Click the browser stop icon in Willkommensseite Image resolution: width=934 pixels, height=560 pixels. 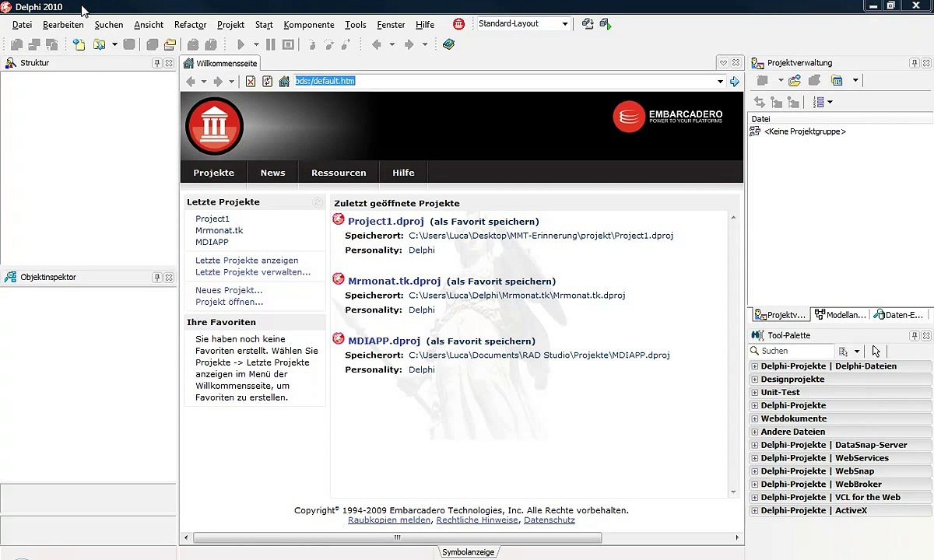[x=251, y=81]
